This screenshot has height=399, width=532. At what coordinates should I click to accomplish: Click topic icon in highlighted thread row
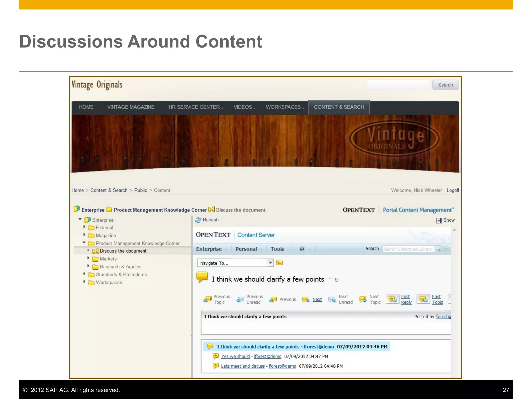point(210,346)
